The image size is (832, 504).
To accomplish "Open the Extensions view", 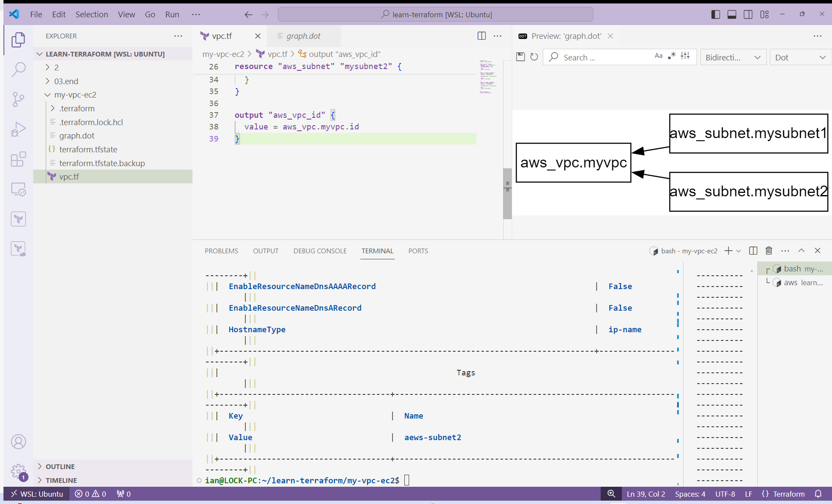I will pos(18,159).
